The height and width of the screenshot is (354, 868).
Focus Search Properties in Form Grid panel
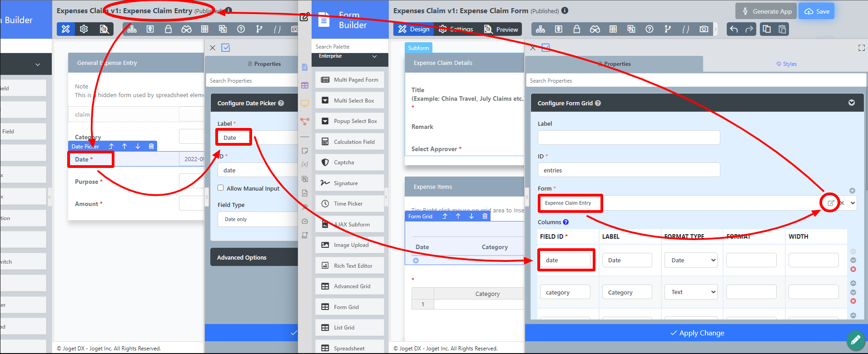point(696,80)
